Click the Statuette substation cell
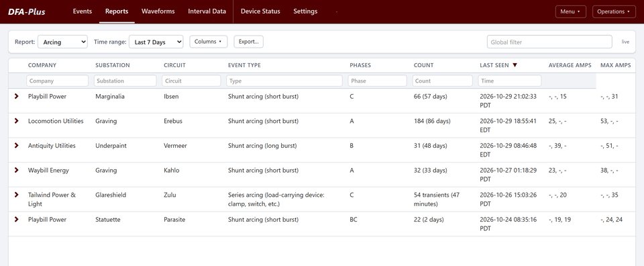Image resolution: width=644 pixels, height=266 pixels. pyautogui.click(x=108, y=220)
